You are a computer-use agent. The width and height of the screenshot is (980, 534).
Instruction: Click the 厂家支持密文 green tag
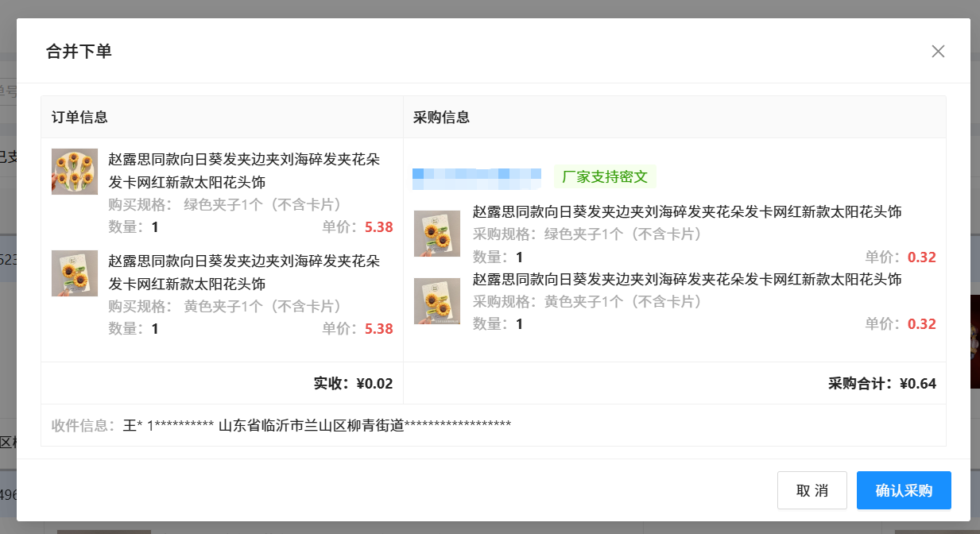click(x=606, y=176)
